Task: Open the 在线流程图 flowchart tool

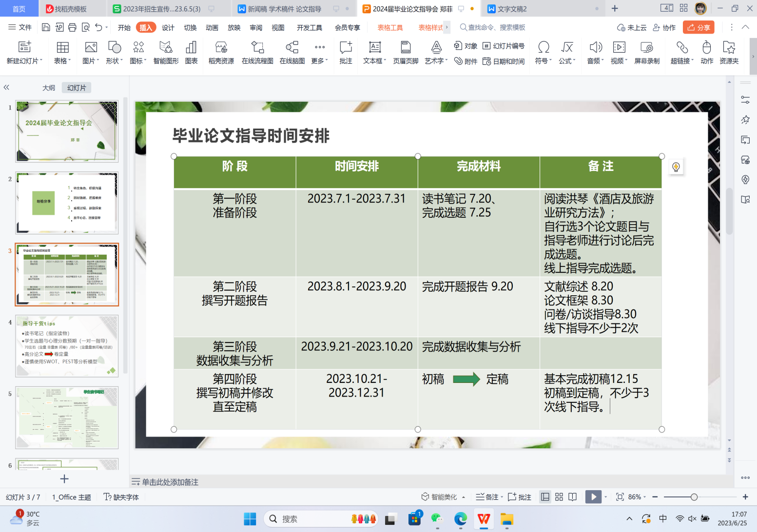Action: point(257,52)
